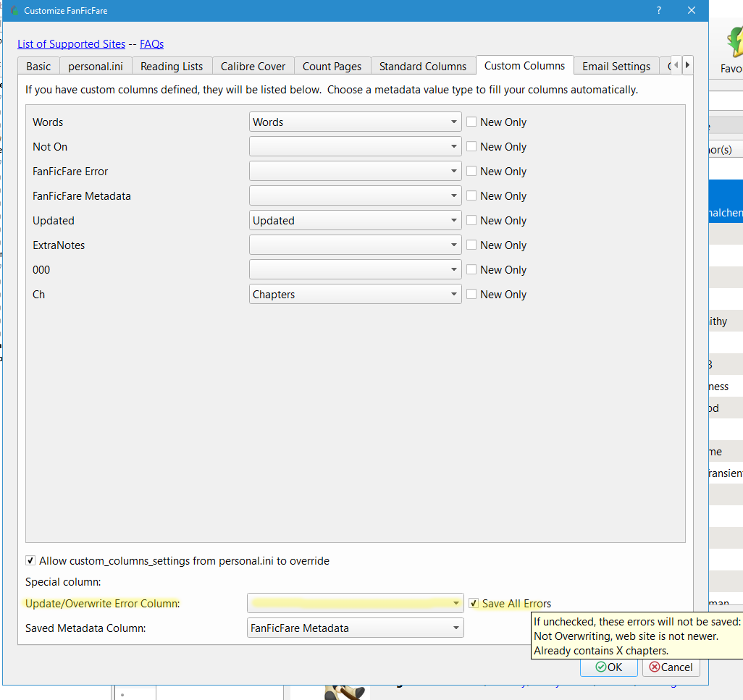
Task: Open the Words column metadata dropdown
Action: 356,122
